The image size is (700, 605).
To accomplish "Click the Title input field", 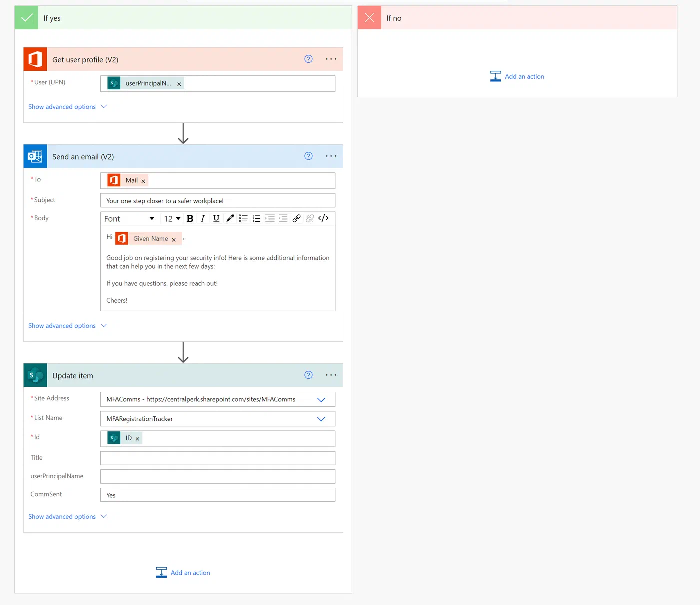I will [x=218, y=458].
